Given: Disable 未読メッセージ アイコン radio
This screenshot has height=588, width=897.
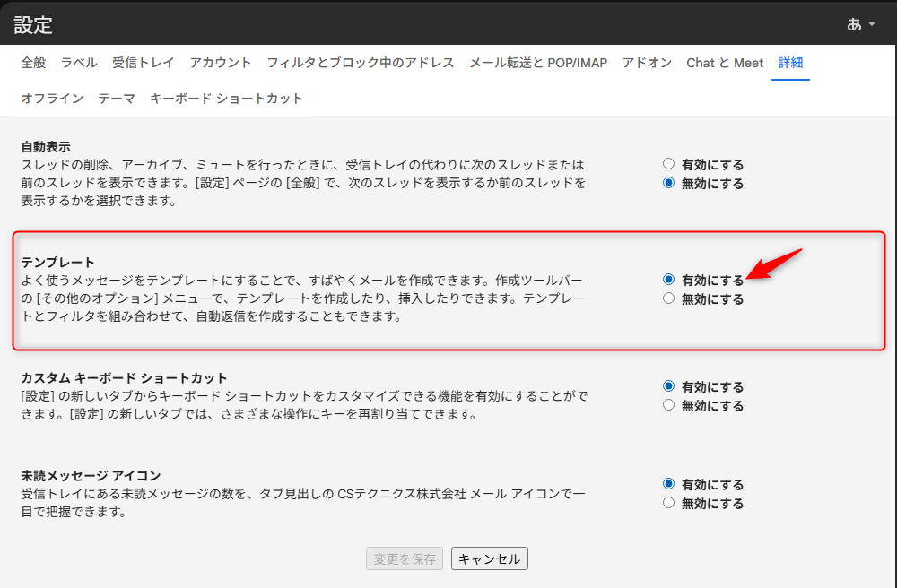Looking at the screenshot, I should click(668, 503).
